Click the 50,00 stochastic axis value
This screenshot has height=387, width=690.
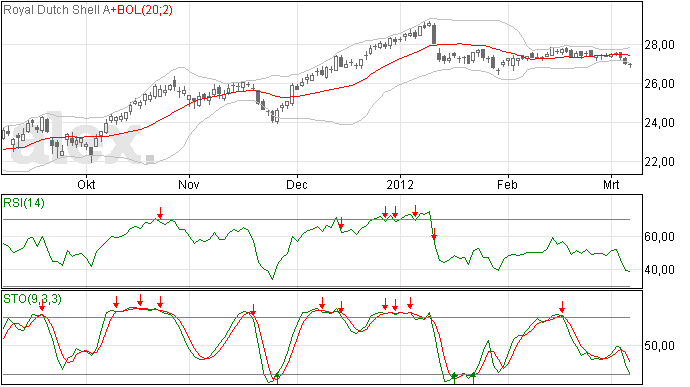[x=659, y=346]
